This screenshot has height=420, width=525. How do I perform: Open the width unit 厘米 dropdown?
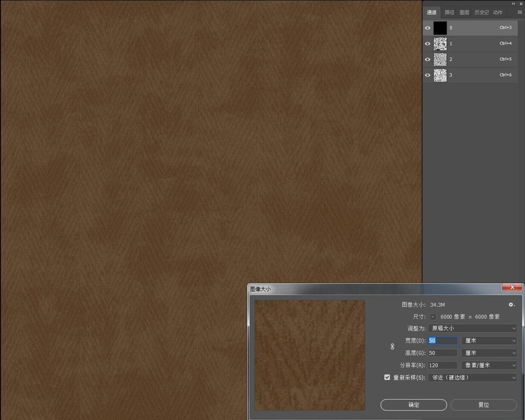[489, 341]
